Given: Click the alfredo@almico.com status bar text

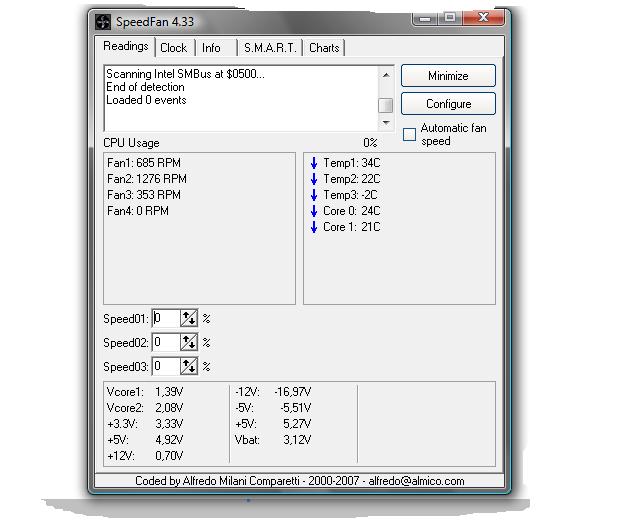Looking at the screenshot, I should pyautogui.click(x=416, y=481).
